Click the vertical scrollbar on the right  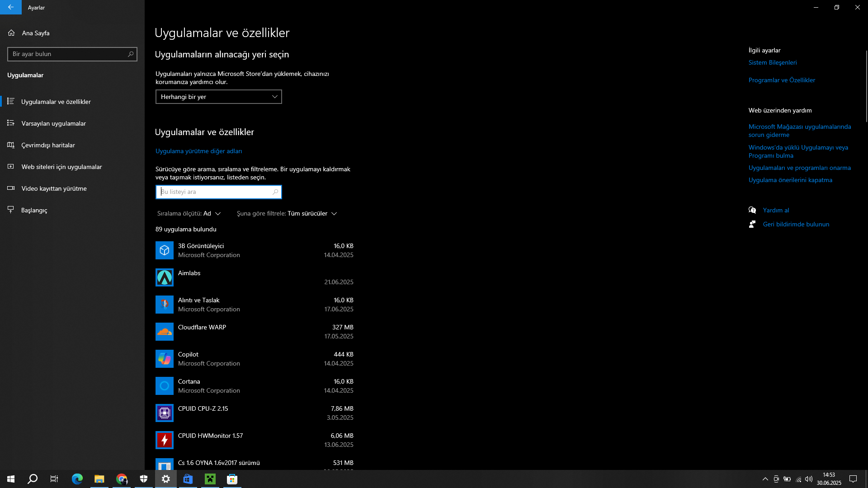(866, 86)
